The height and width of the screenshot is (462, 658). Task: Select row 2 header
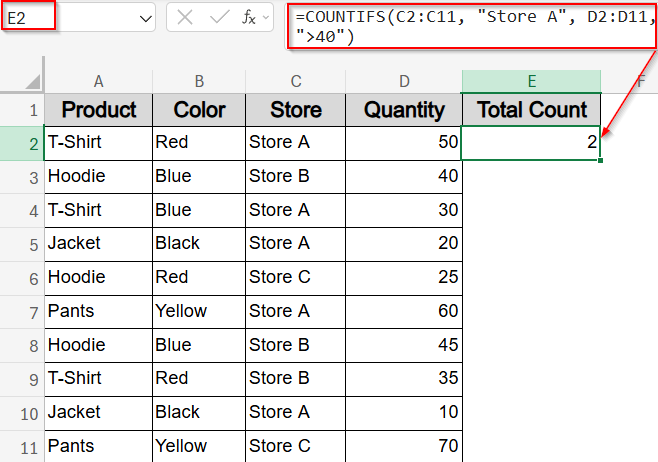click(x=22, y=144)
